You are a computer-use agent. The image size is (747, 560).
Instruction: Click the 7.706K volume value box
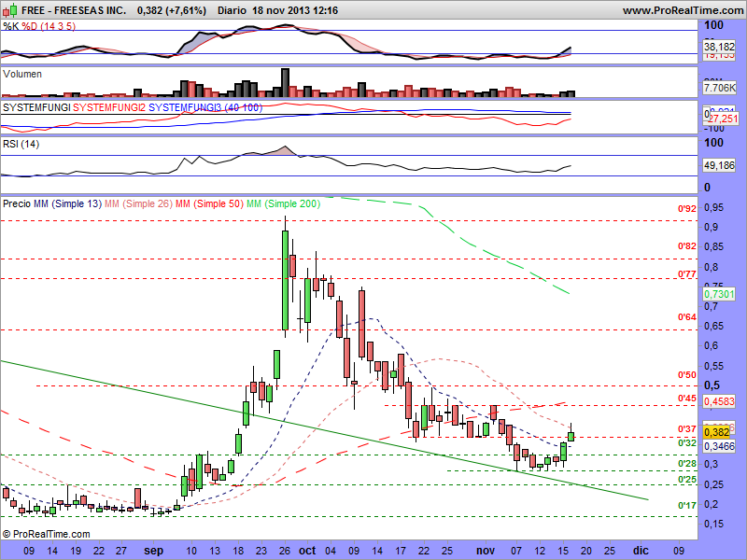pos(719,88)
